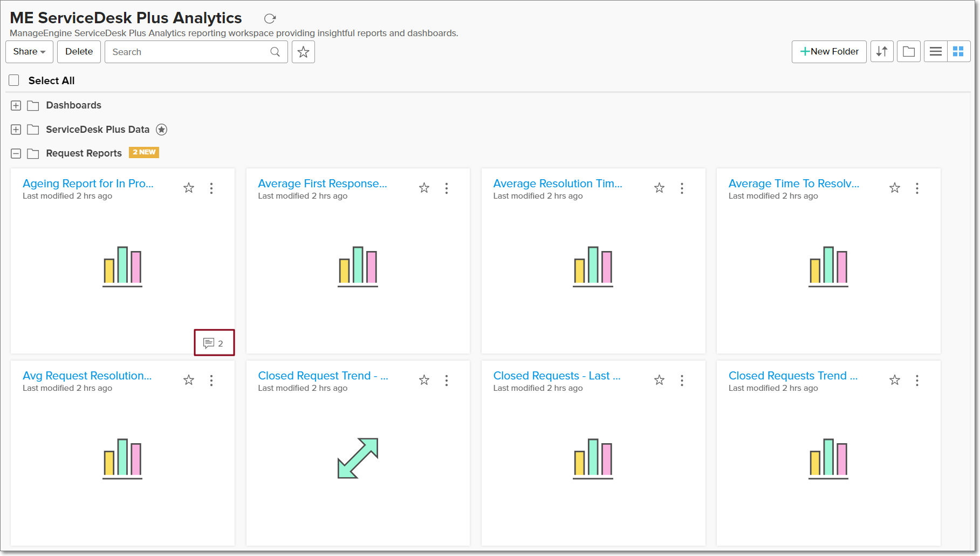Image resolution: width=980 pixels, height=556 pixels.
Task: Star the Closed Requests Trend ... report
Action: [x=895, y=380]
